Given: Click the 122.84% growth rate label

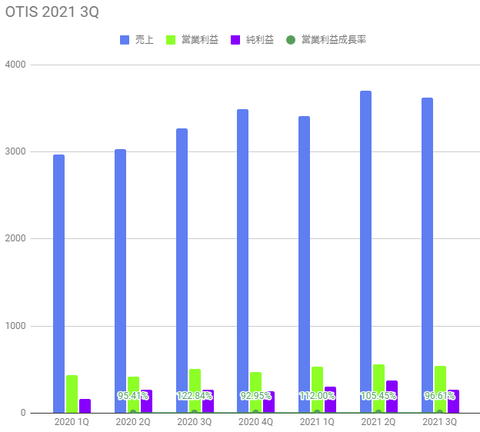Looking at the screenshot, I should coord(194,396).
